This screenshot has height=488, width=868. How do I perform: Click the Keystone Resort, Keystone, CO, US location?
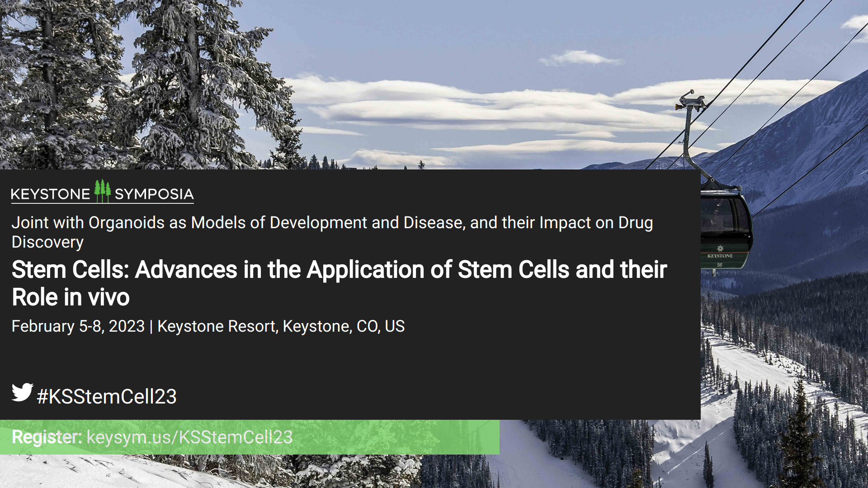281,326
